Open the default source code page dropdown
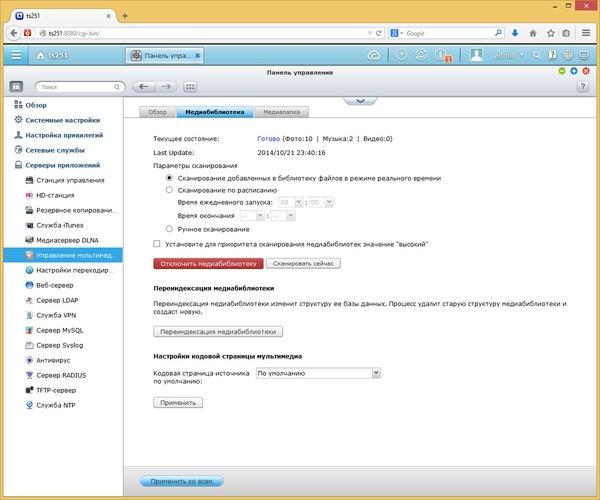Image resolution: width=600 pixels, height=500 pixels. pos(318,373)
